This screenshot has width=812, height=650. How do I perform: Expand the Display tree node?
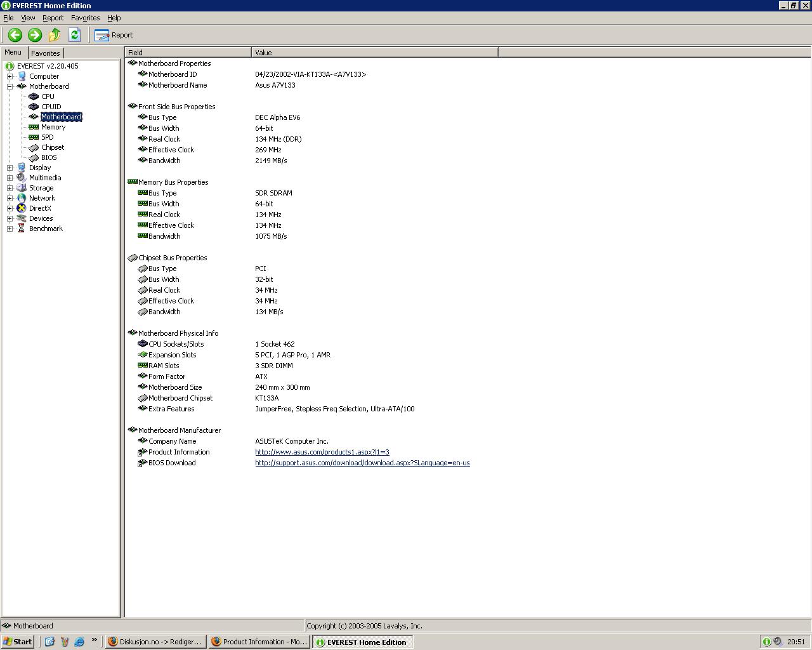pos(10,168)
